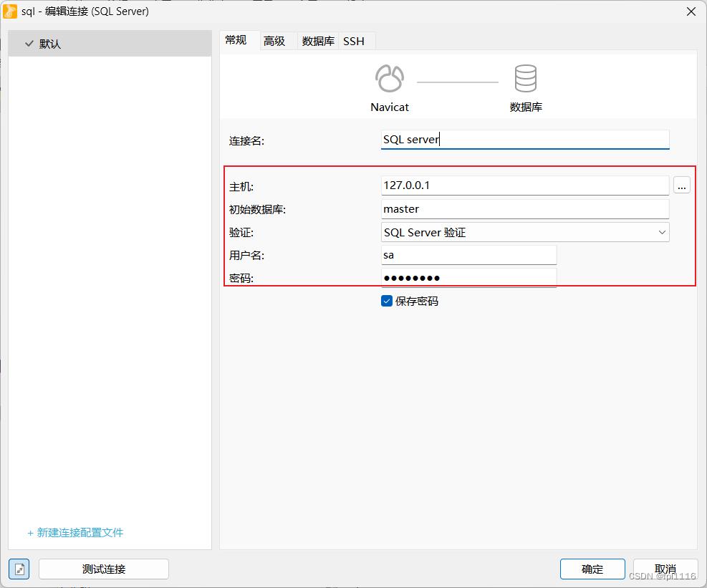The height and width of the screenshot is (588, 707).
Task: Click the 主机: label
Action: coord(241,187)
